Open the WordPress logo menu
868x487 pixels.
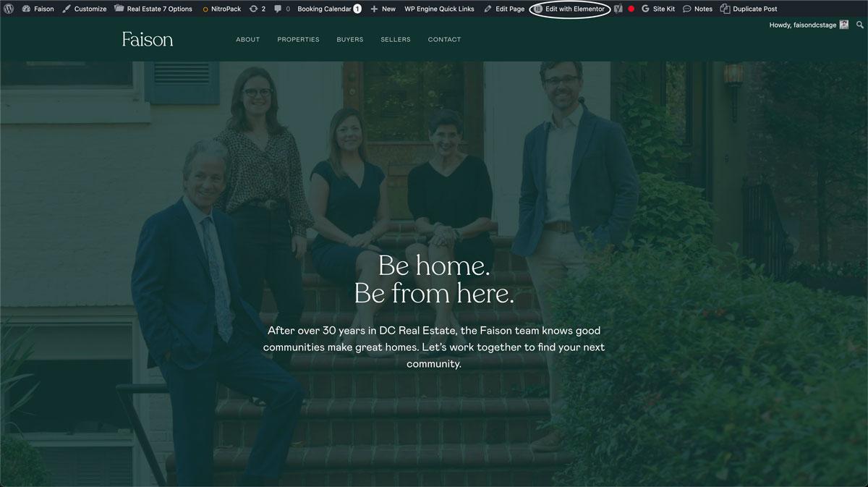click(9, 9)
